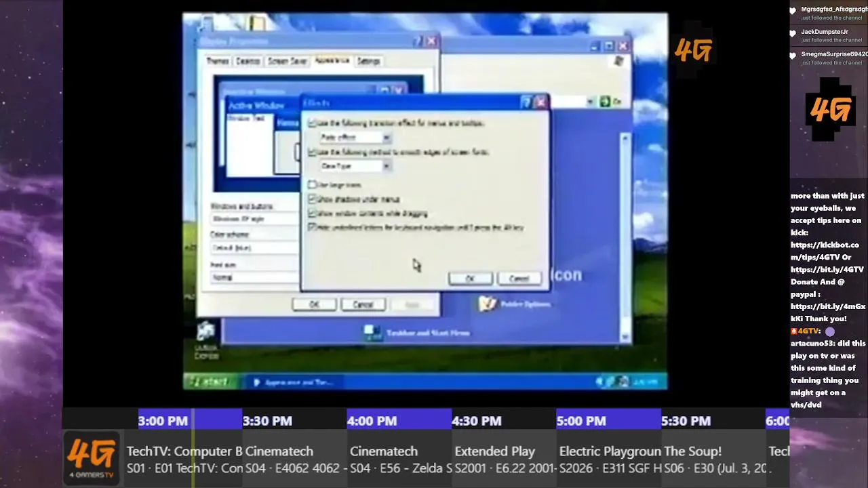The height and width of the screenshot is (488, 868).
Task: Open the bit.ly/4mGxkKi PayPal link in chat
Action: tap(828, 312)
